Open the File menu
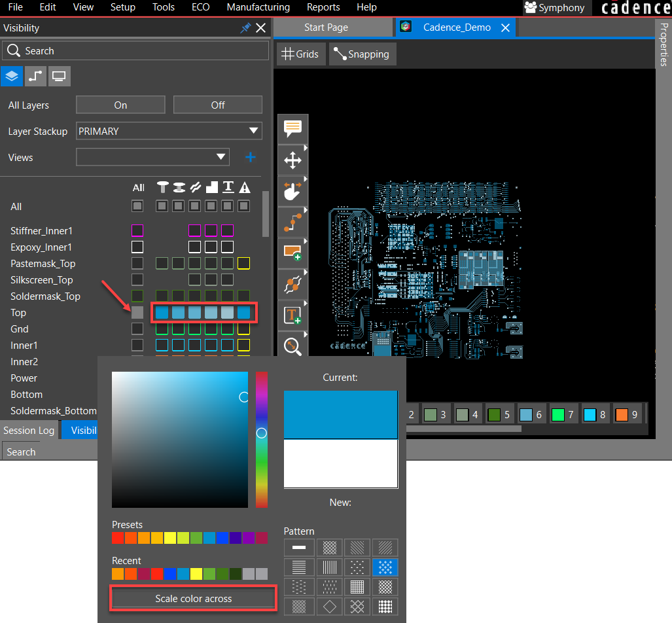This screenshot has width=672, height=623. pyautogui.click(x=16, y=7)
